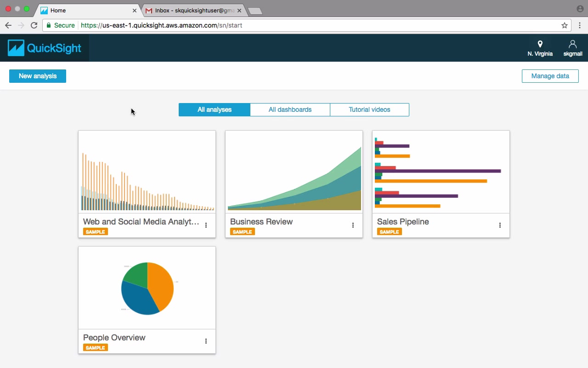Switch to the All dashboards tab
588x368 pixels.
(290, 109)
